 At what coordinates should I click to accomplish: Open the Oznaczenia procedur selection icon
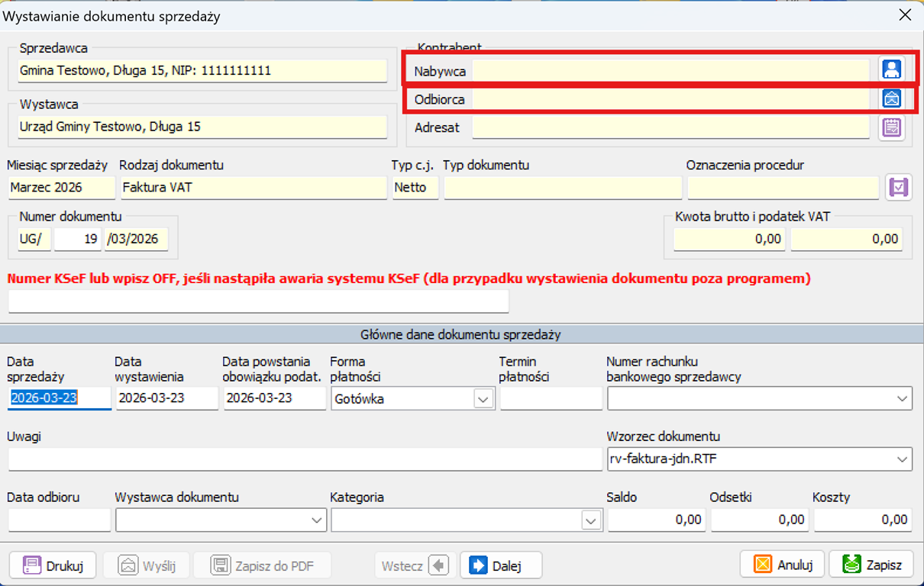point(898,187)
